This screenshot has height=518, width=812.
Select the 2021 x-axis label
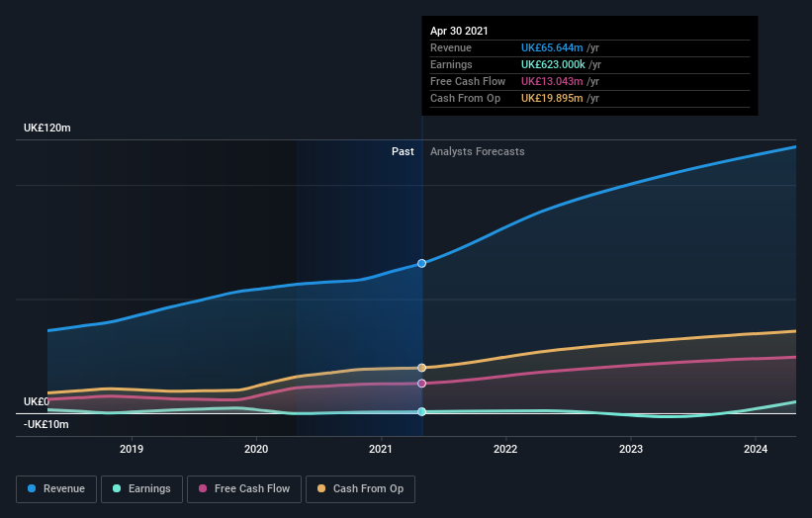click(381, 449)
